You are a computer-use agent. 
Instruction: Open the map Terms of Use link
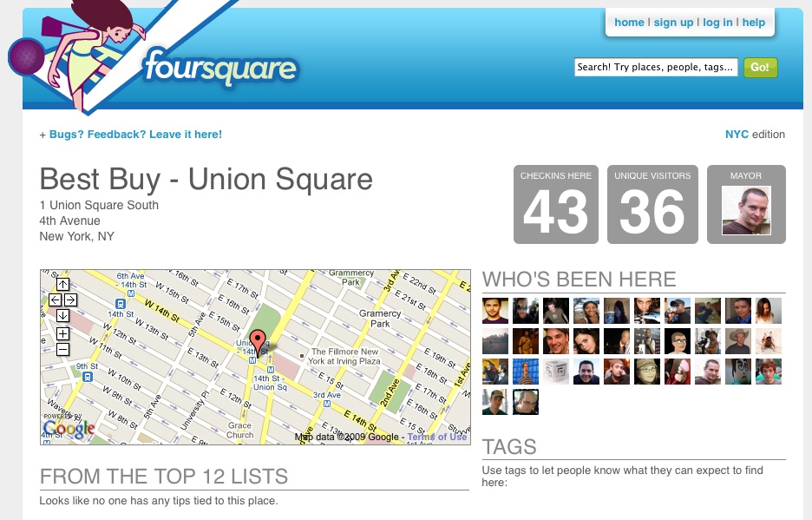tap(437, 437)
